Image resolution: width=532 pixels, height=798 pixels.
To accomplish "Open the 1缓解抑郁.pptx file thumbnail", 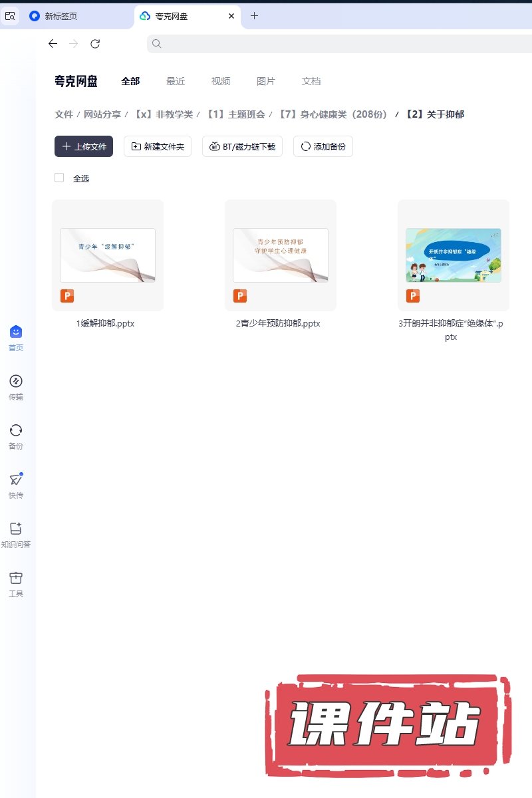I will (x=108, y=255).
